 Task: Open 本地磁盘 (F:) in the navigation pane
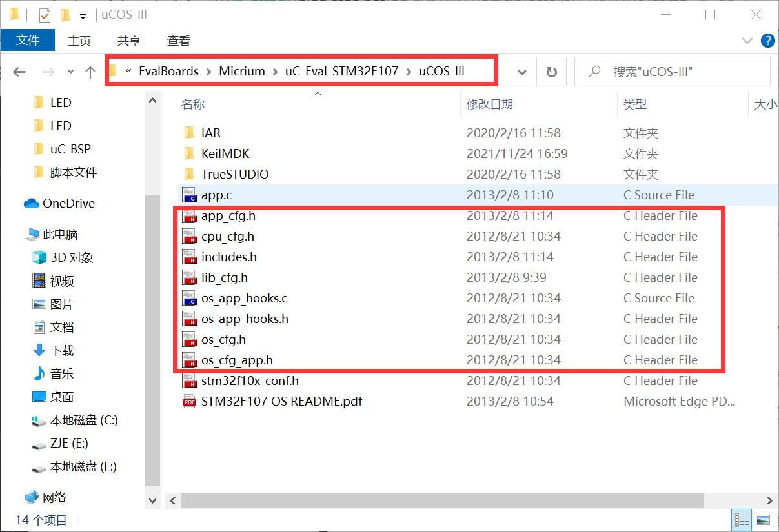coord(83,466)
